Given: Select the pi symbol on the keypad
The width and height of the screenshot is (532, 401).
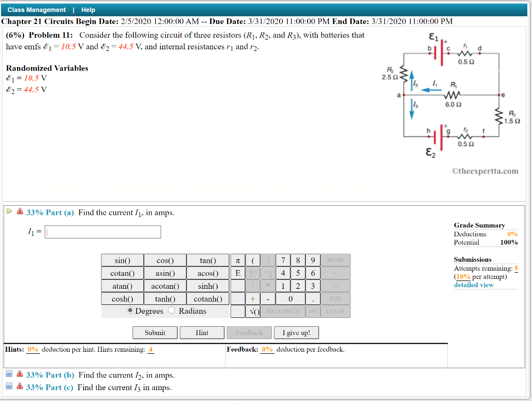Looking at the screenshot, I should [237, 260].
